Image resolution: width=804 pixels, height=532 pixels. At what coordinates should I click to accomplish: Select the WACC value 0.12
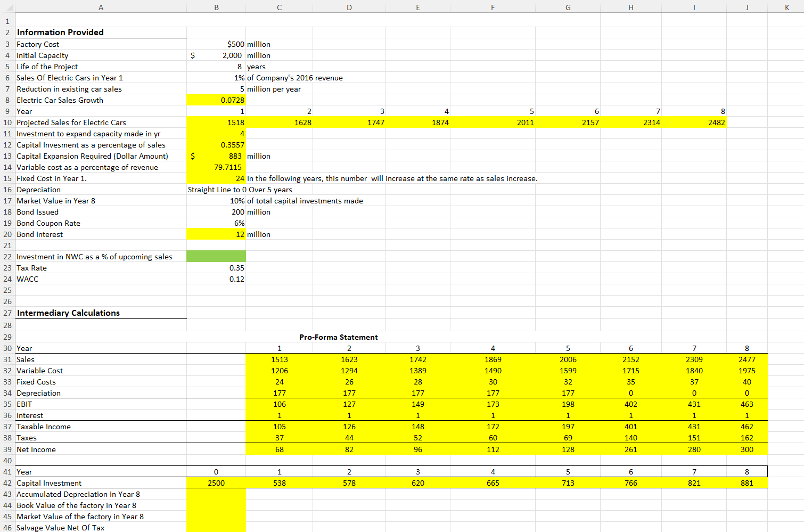pos(216,279)
